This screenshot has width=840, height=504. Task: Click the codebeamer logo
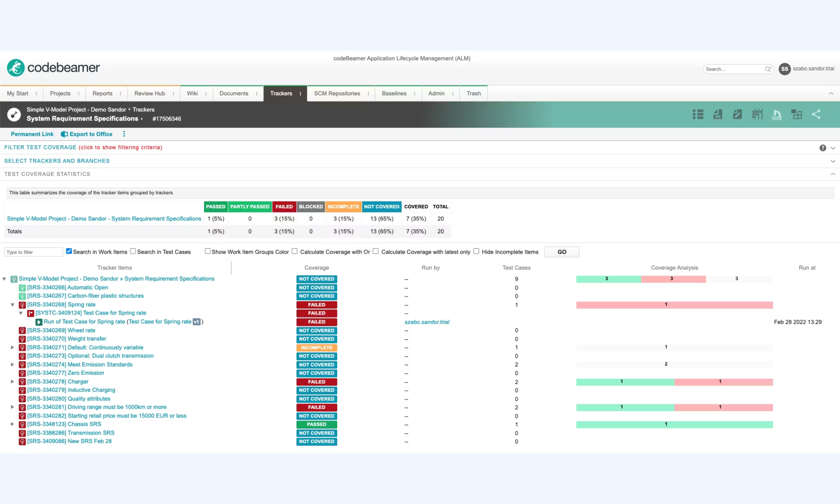pyautogui.click(x=53, y=68)
